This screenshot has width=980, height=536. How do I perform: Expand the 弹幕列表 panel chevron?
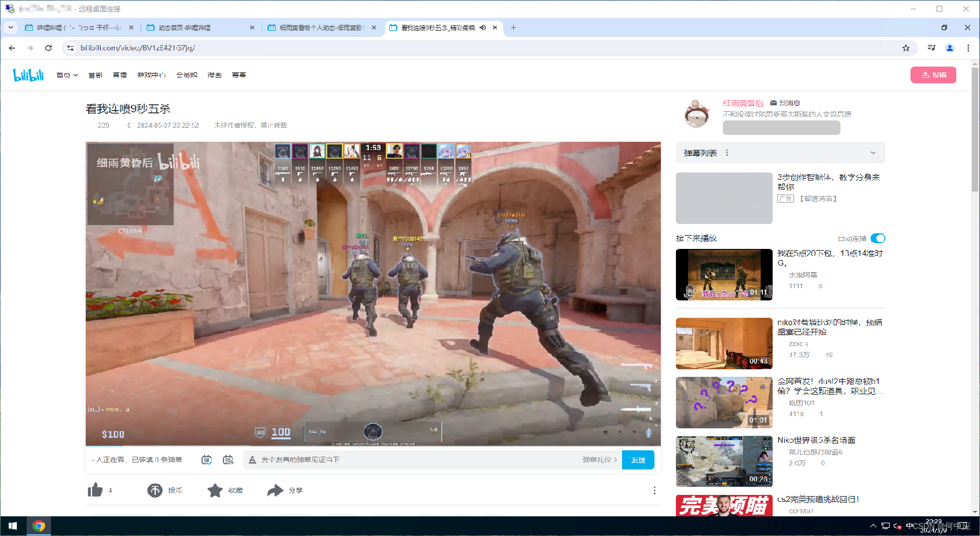873,153
